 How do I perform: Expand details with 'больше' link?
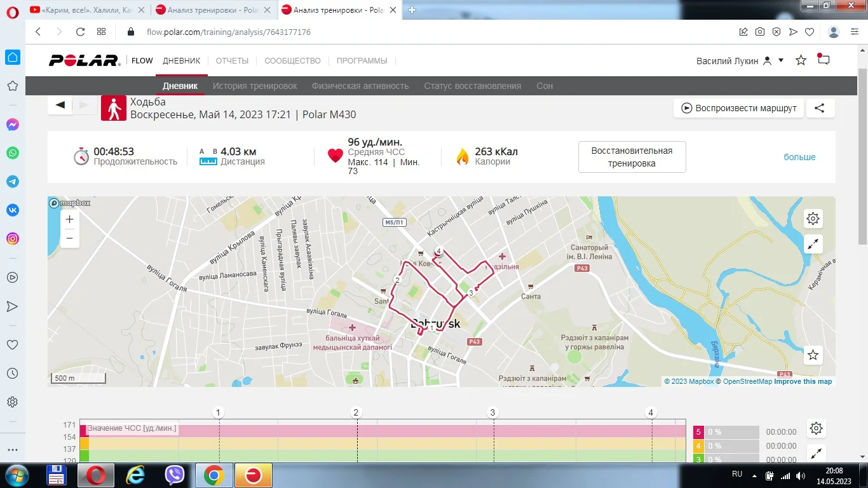(799, 157)
